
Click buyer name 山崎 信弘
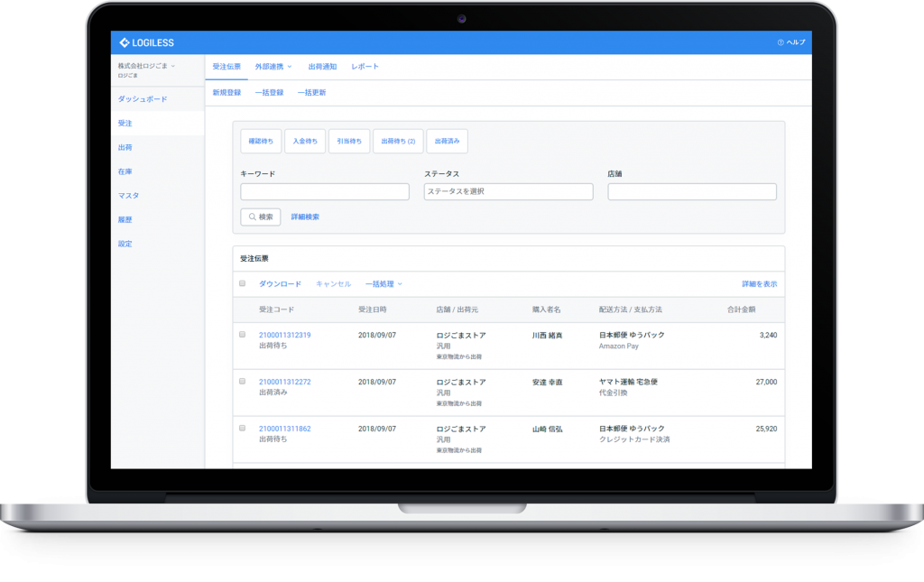tap(548, 429)
